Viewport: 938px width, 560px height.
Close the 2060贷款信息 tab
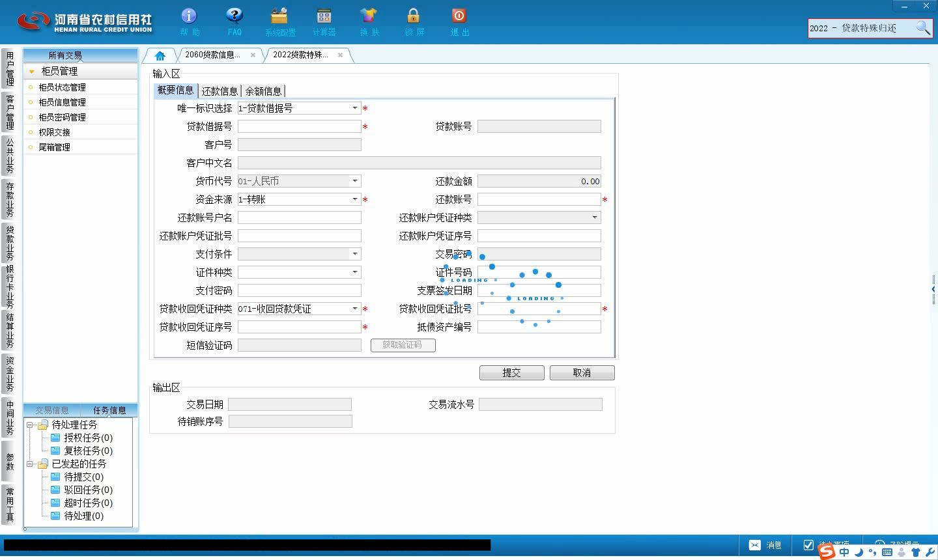[x=253, y=55]
